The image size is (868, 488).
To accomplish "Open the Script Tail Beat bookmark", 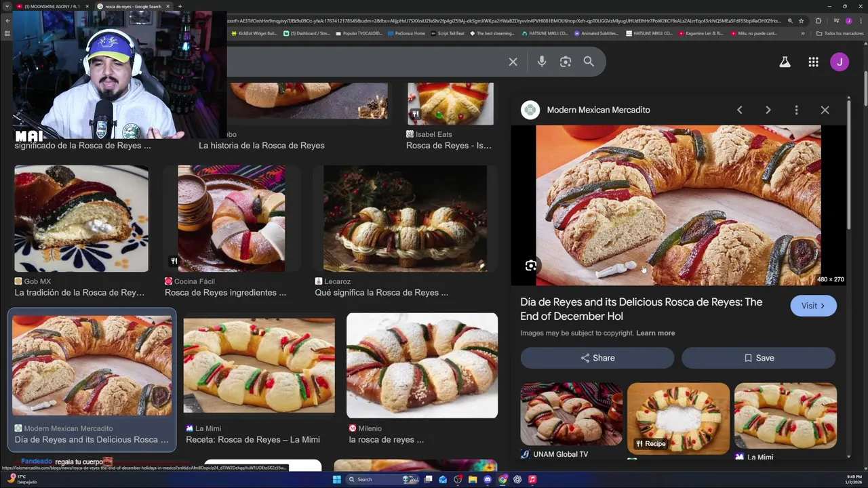I will point(448,33).
